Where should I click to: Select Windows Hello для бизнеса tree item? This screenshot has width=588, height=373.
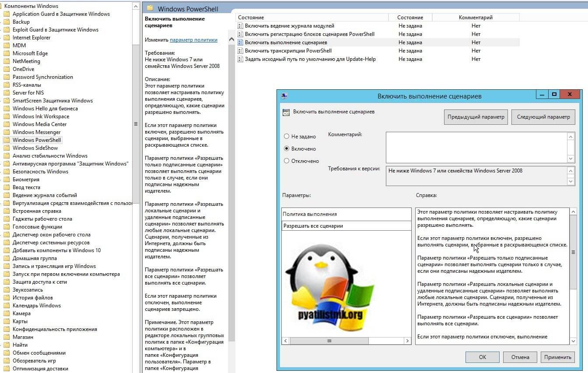tap(45, 109)
